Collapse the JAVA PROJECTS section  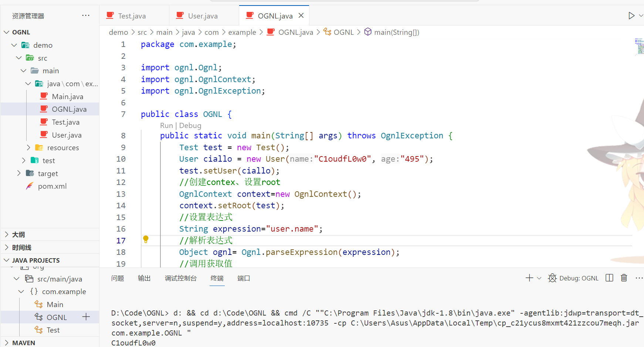pos(7,260)
